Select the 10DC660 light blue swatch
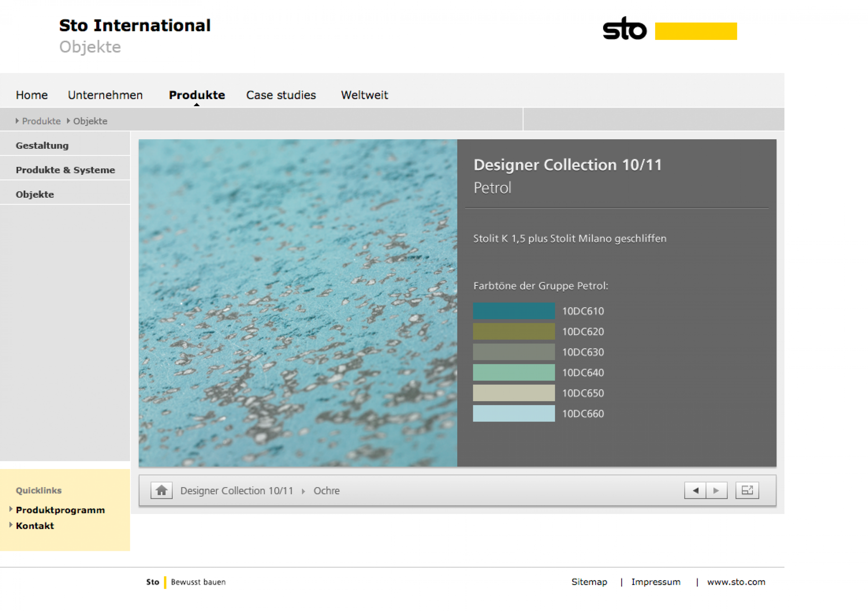 click(513, 413)
